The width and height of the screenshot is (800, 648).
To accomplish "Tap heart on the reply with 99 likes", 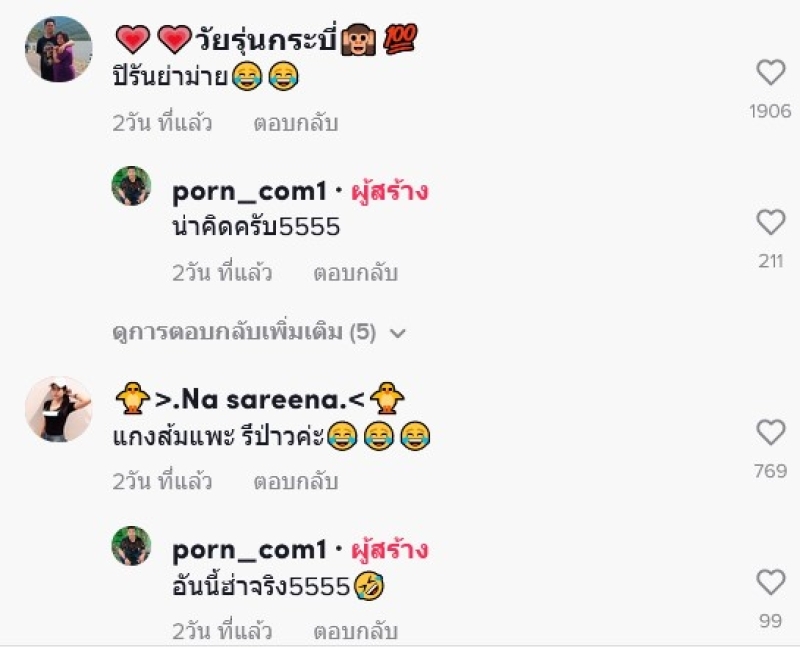I will point(770,582).
